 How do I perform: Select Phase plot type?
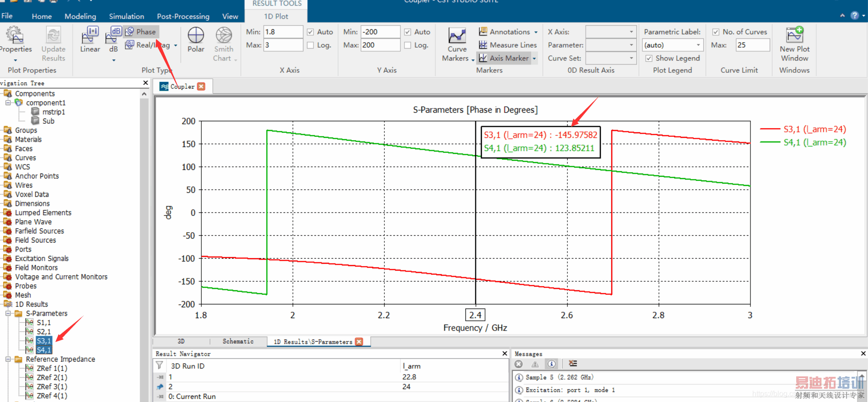[141, 32]
